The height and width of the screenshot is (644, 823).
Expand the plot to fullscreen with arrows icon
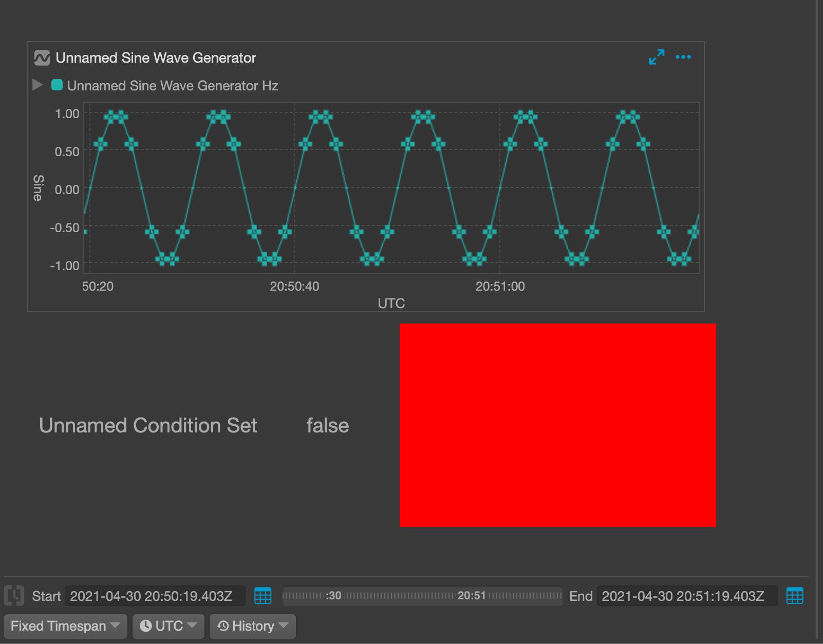657,57
